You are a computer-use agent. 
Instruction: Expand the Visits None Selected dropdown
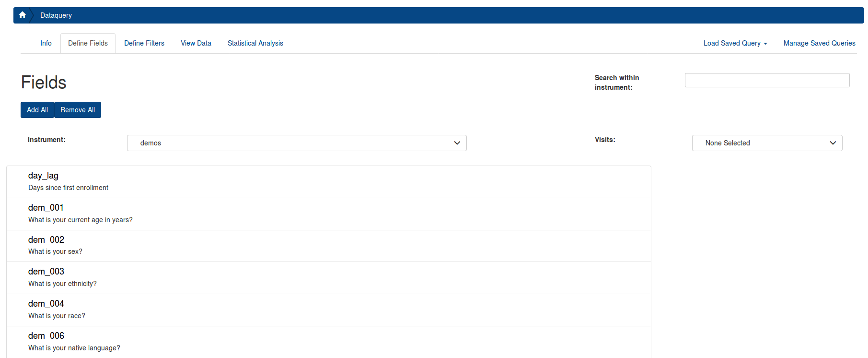(767, 143)
